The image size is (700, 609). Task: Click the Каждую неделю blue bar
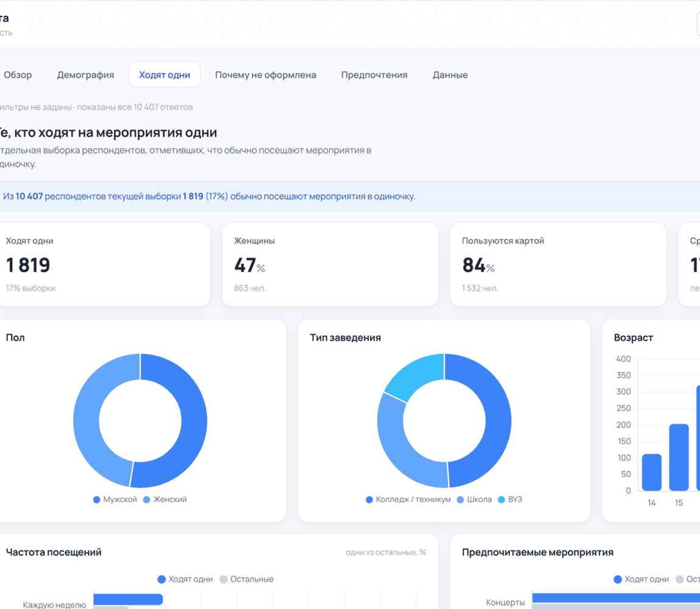(x=128, y=599)
